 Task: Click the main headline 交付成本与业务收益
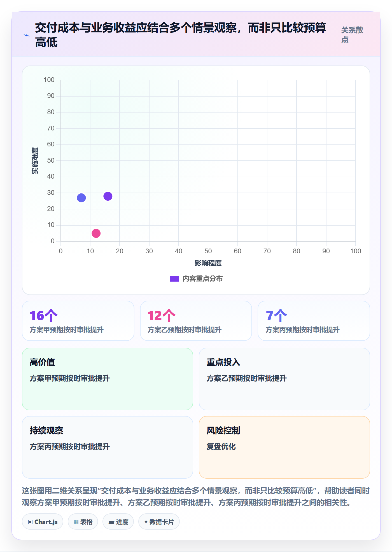(181, 35)
